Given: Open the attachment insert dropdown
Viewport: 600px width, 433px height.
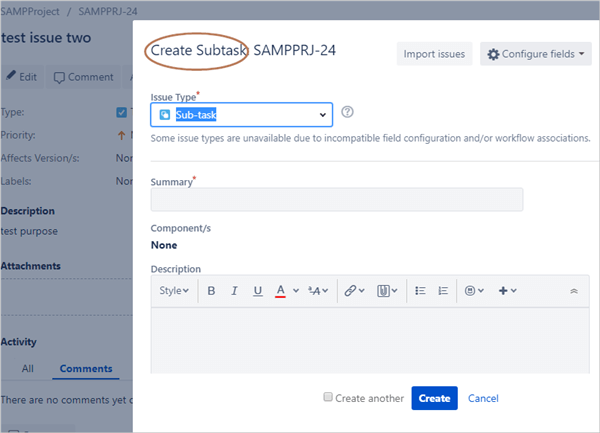Looking at the screenshot, I should pyautogui.click(x=387, y=291).
